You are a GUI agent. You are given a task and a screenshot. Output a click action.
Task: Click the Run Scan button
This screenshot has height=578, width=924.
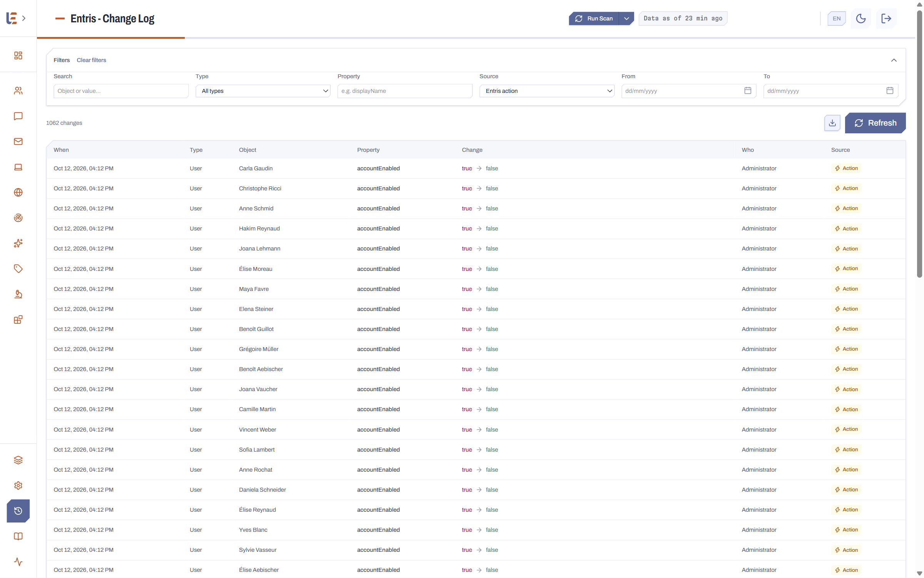[x=594, y=18]
